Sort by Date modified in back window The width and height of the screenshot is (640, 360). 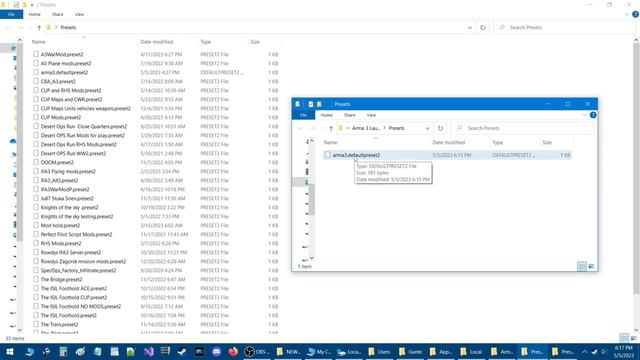point(157,42)
